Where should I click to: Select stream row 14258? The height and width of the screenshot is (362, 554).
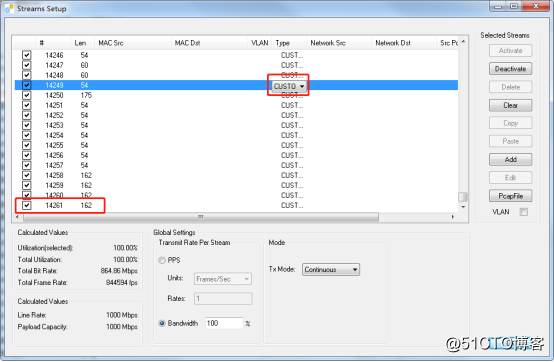[236, 176]
